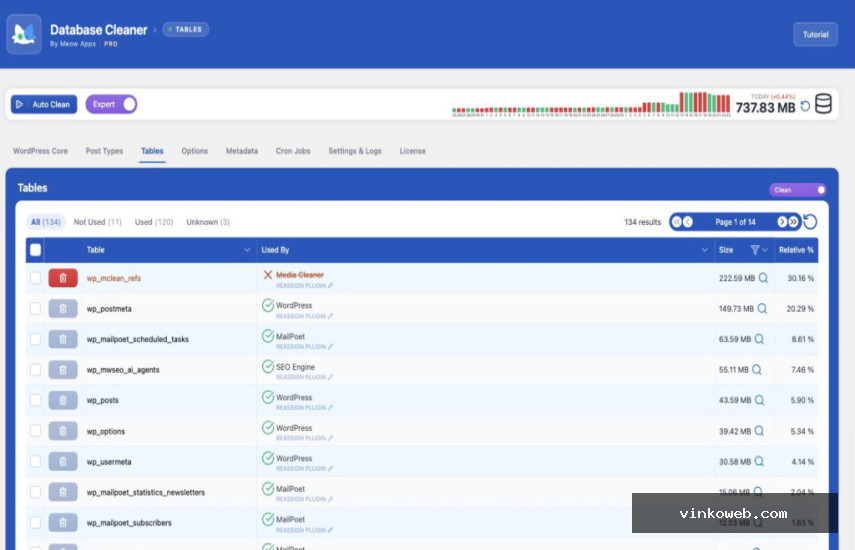Viewport: 855px width, 550px height.
Task: Click trash icon for wp_options row
Action: pyautogui.click(x=63, y=431)
